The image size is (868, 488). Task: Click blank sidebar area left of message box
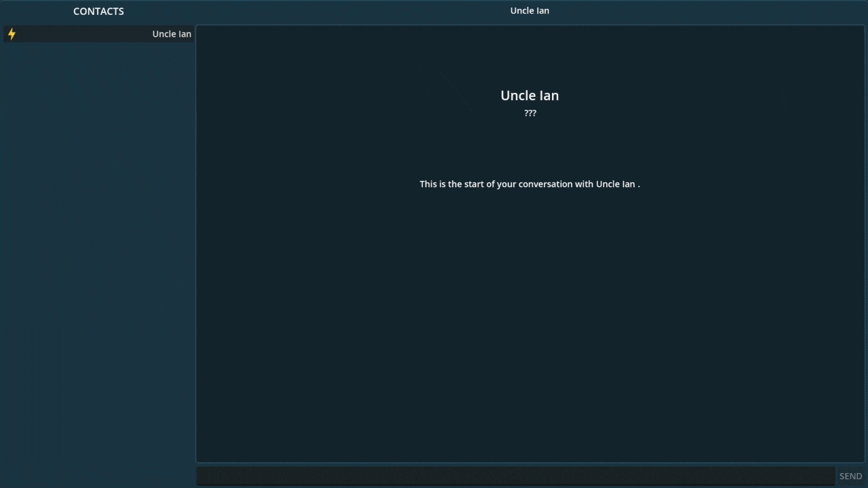(x=98, y=474)
